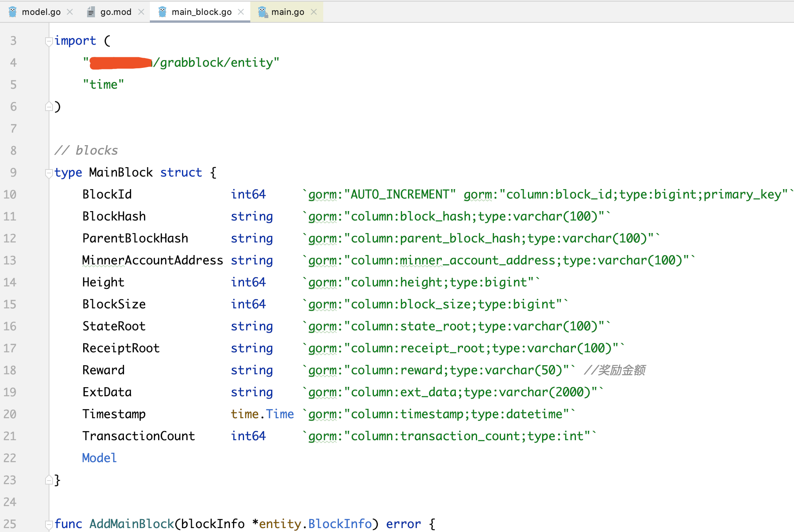Place the cursor on the Timestamp field name
Image resolution: width=794 pixels, height=532 pixels.
(x=114, y=414)
